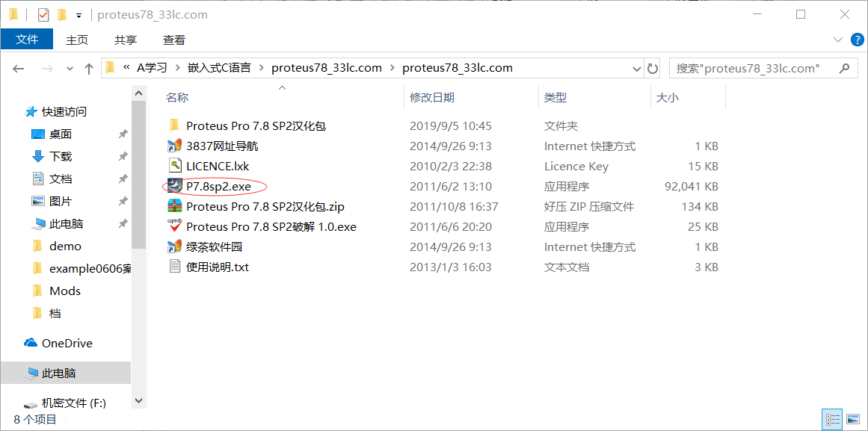Refresh the current folder view

point(653,68)
